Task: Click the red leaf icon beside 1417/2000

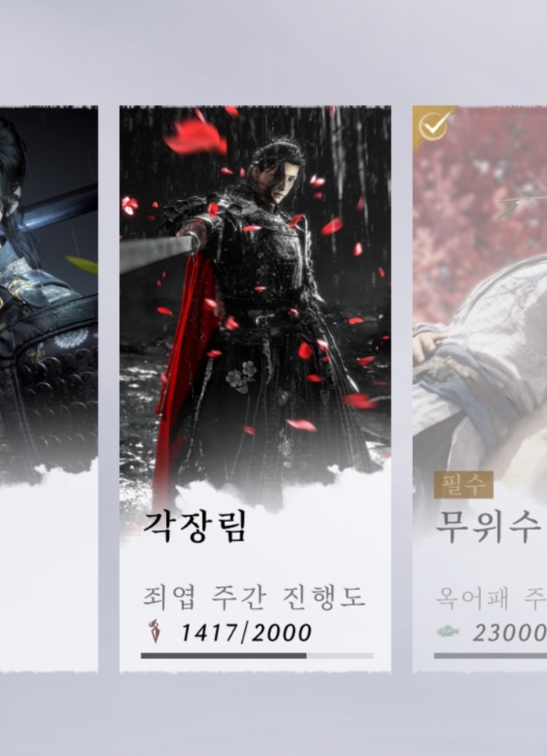Action: click(154, 631)
